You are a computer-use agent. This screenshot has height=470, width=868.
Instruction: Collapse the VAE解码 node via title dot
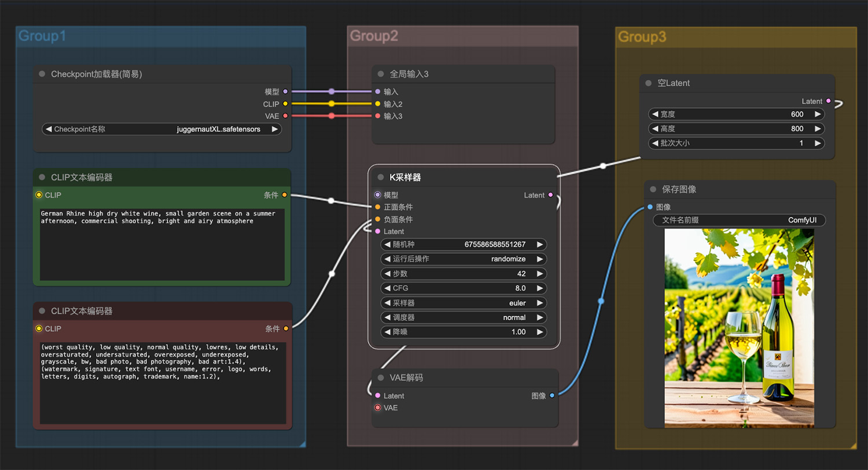point(381,378)
